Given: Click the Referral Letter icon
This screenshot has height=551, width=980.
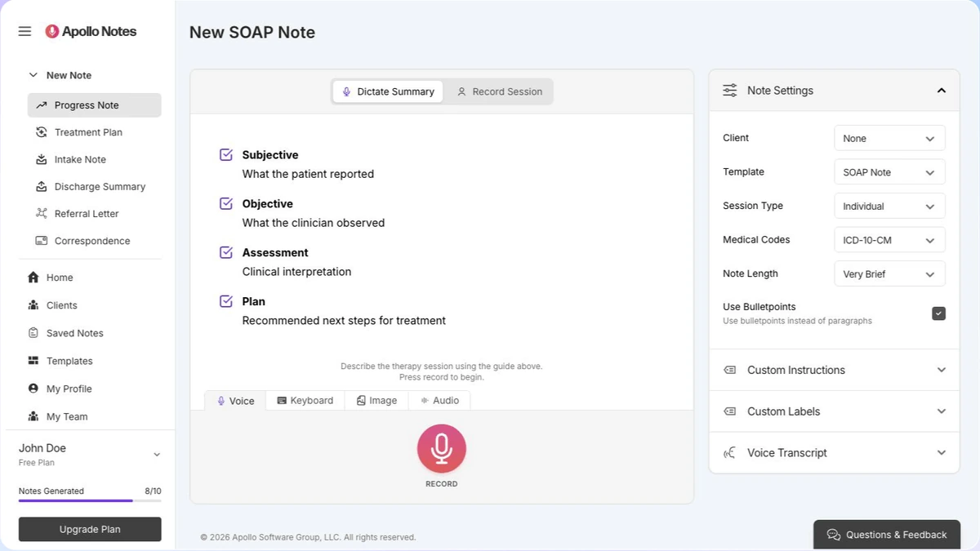Looking at the screenshot, I should pyautogui.click(x=42, y=213).
